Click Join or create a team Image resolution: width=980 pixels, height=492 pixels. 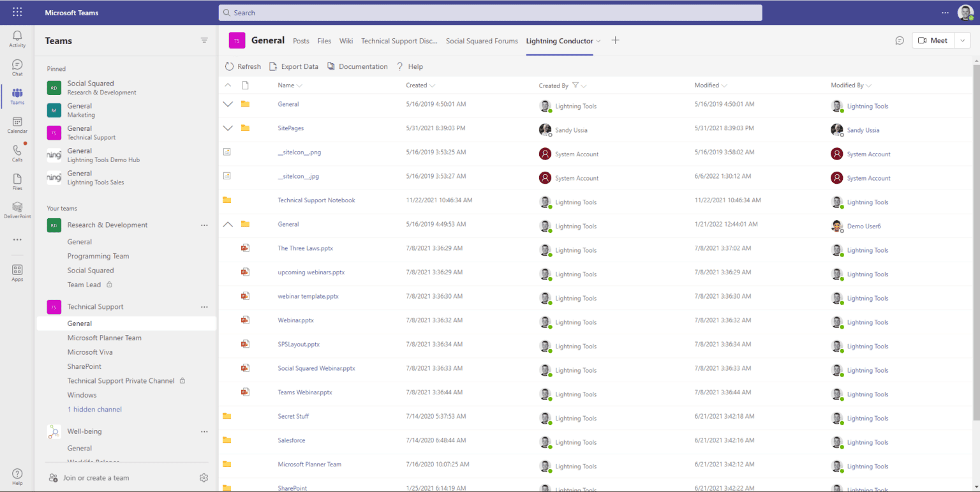click(94, 477)
